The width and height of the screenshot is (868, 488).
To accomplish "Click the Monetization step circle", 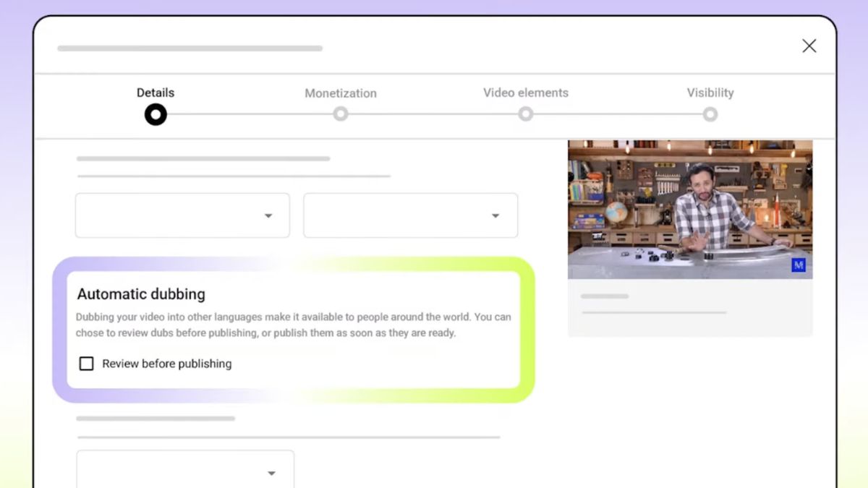I will click(340, 114).
